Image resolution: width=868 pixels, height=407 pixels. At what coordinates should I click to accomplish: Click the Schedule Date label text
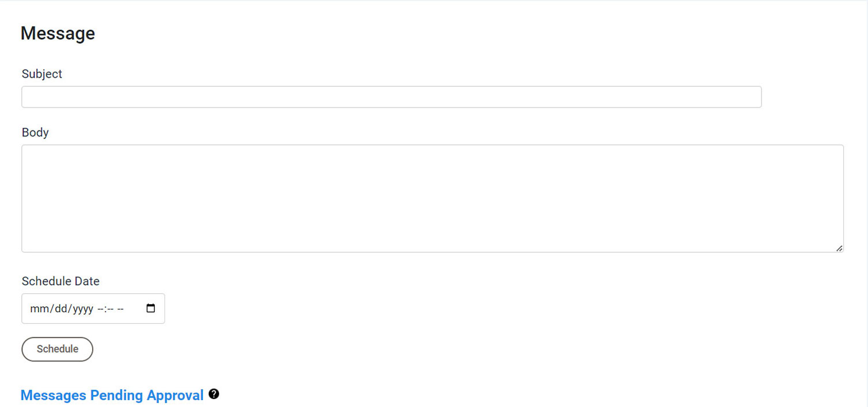click(x=60, y=281)
